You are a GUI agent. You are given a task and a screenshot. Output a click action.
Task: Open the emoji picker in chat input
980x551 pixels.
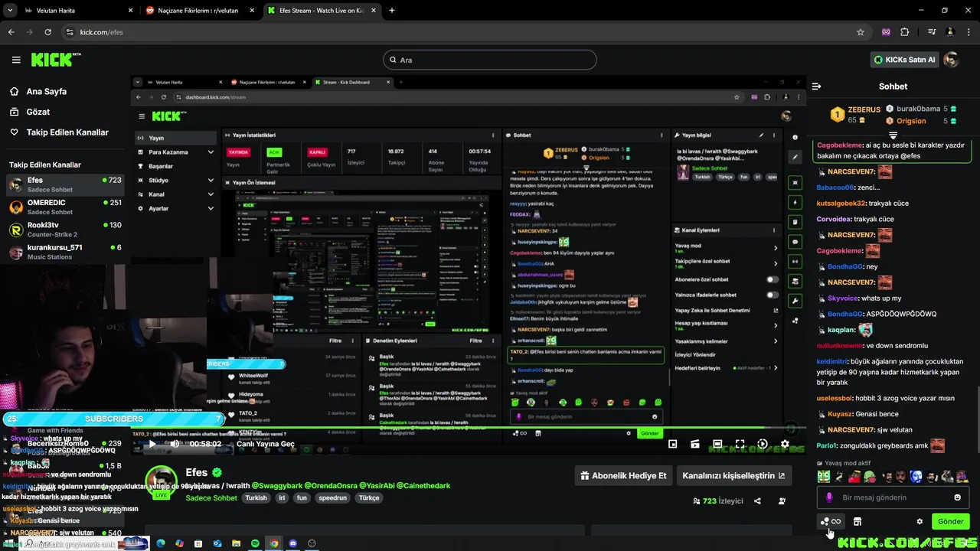pos(957,497)
